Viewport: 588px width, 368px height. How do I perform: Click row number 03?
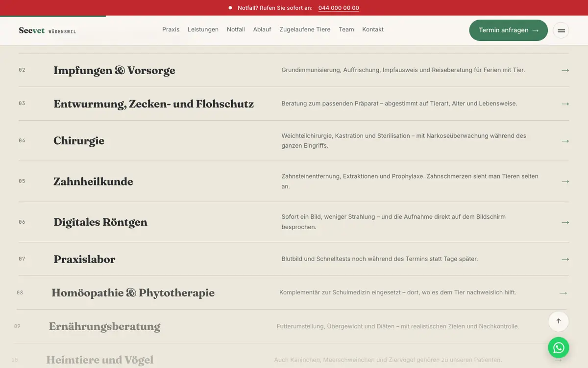coord(22,104)
